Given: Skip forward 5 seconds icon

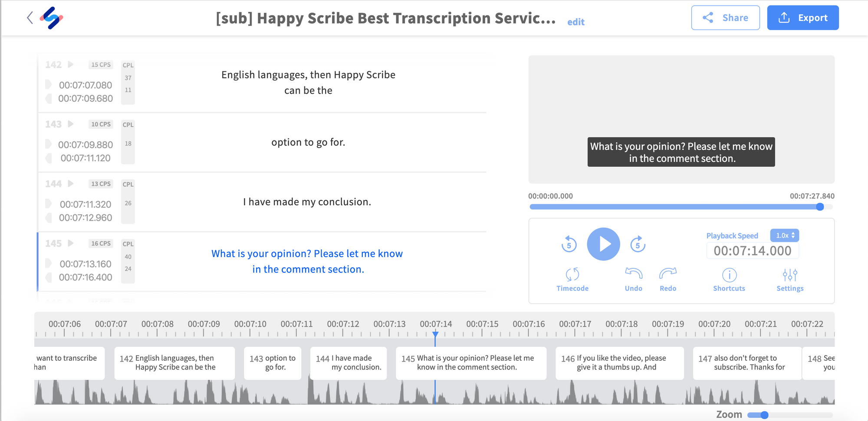Looking at the screenshot, I should pyautogui.click(x=638, y=244).
